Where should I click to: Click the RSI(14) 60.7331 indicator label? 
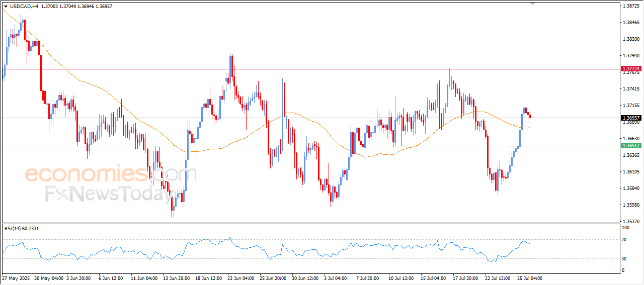(x=22, y=229)
